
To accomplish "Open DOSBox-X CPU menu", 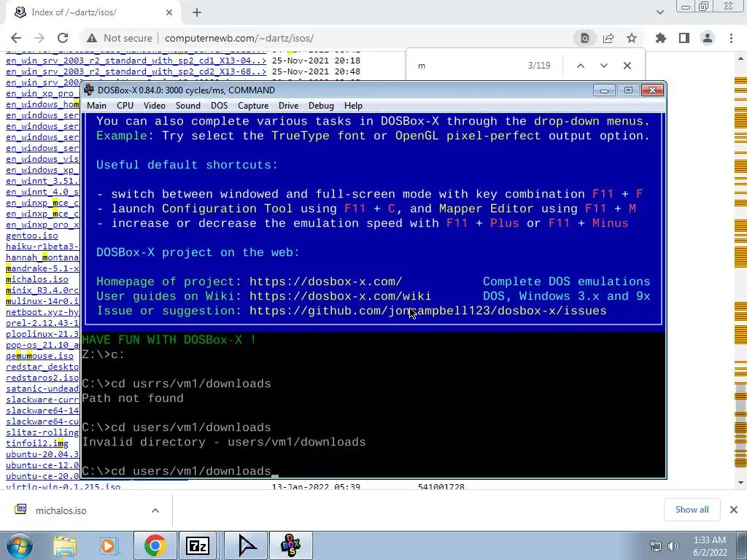I will click(x=125, y=106).
